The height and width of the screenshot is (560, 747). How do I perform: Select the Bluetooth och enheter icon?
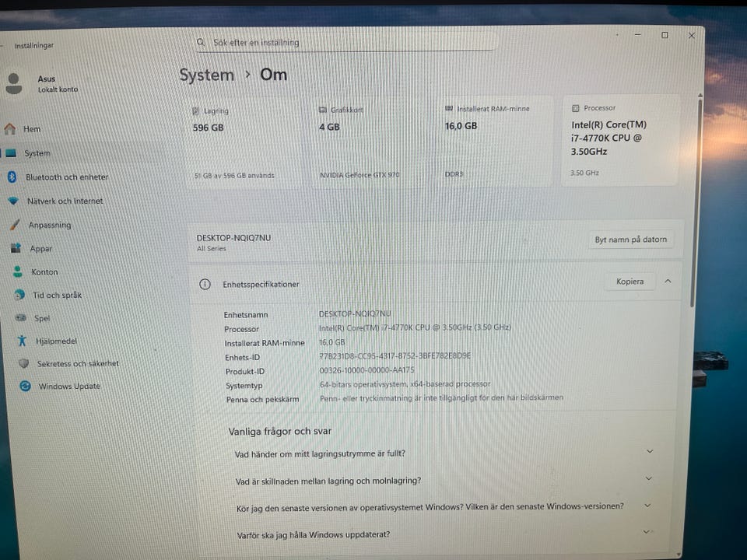pos(12,177)
